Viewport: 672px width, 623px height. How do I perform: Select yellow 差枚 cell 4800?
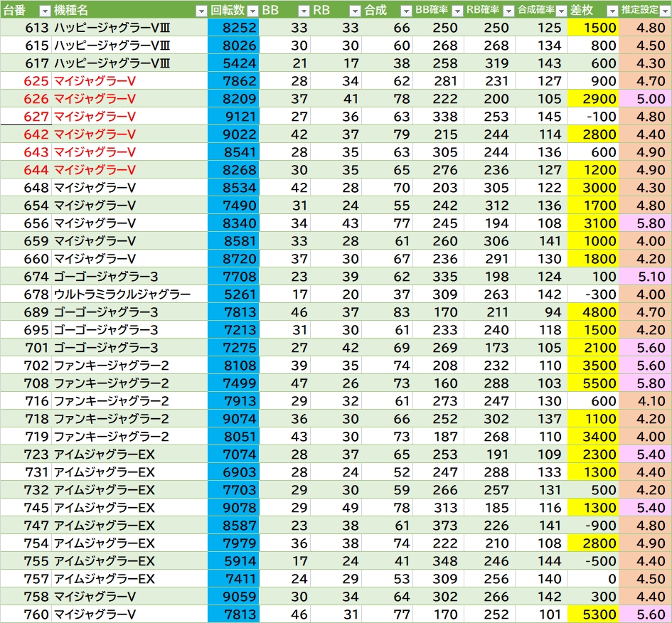[x=593, y=312]
